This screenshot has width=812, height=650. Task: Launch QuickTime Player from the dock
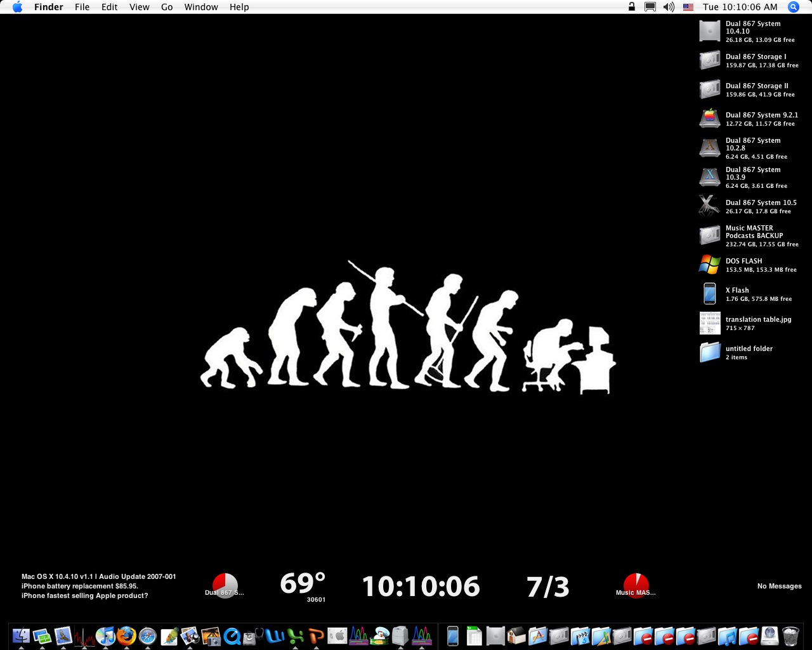[x=232, y=635]
